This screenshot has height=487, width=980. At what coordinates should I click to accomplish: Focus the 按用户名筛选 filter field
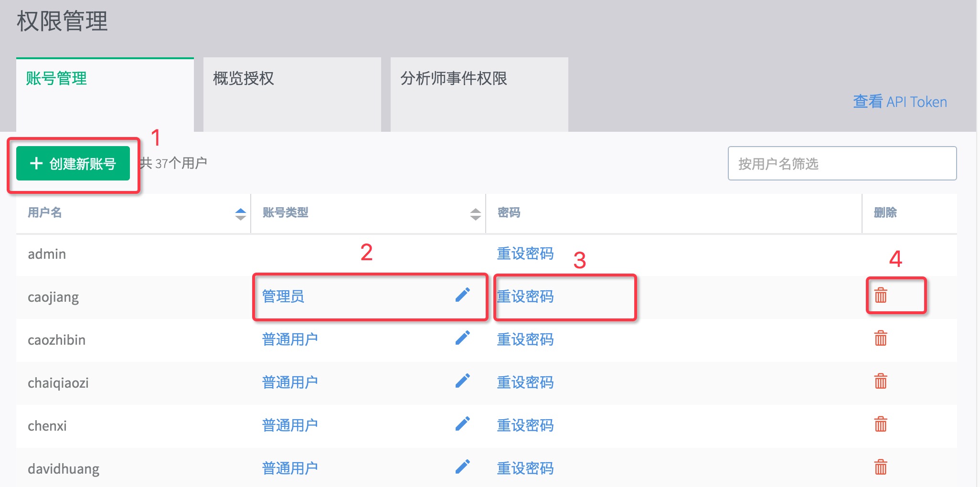[x=842, y=163]
